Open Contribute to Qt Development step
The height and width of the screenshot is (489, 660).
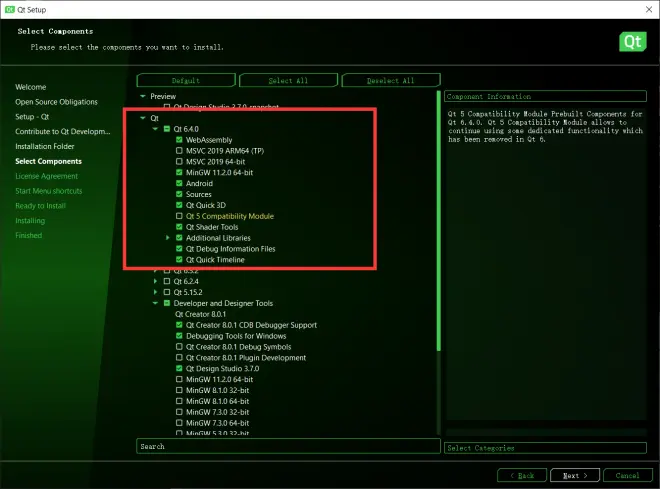pyautogui.click(x=63, y=131)
